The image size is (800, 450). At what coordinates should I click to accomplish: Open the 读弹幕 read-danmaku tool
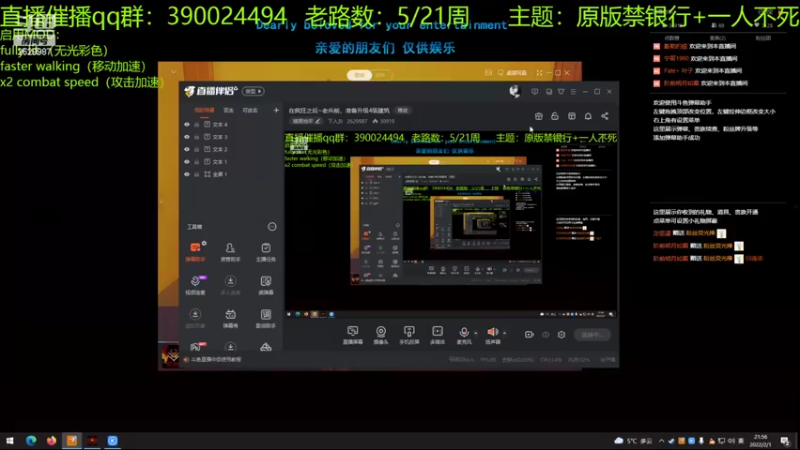[x=266, y=285]
